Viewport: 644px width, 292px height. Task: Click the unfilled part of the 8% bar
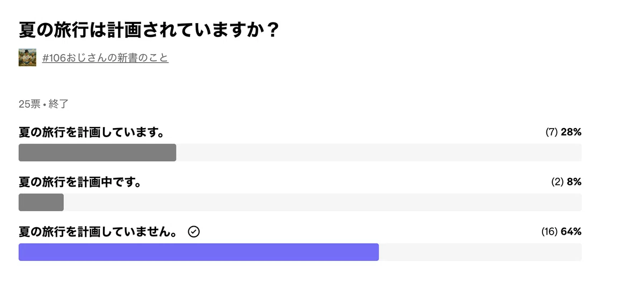(323, 203)
